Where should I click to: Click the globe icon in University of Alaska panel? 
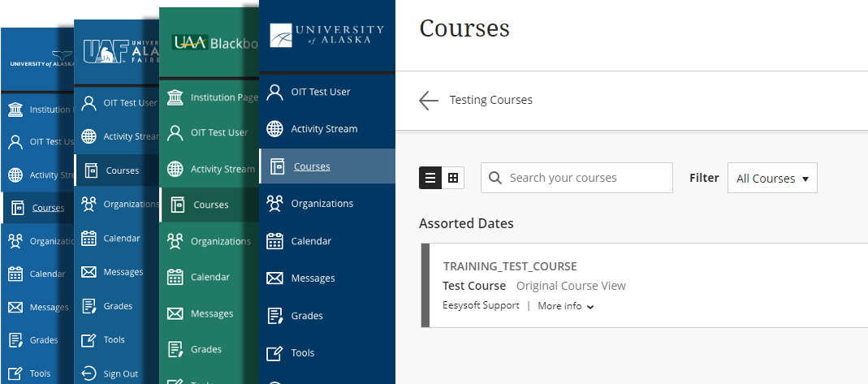(274, 129)
